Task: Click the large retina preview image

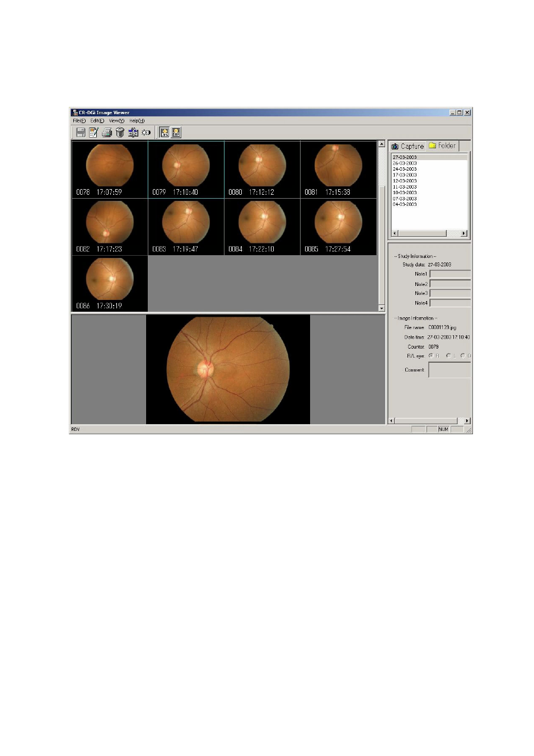Action: 228,369
